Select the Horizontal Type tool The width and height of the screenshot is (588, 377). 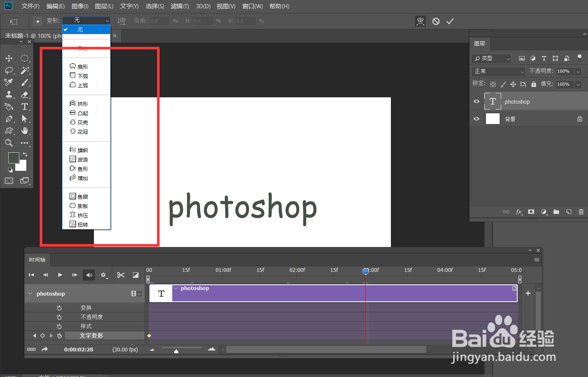(x=24, y=107)
